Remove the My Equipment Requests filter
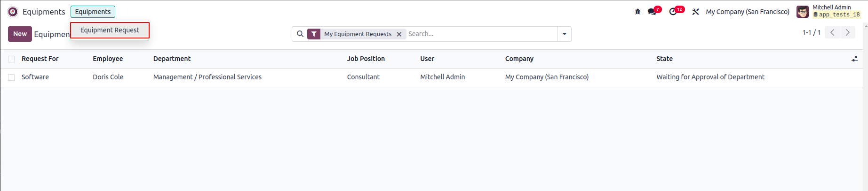This screenshot has height=191, width=868. pos(399,34)
